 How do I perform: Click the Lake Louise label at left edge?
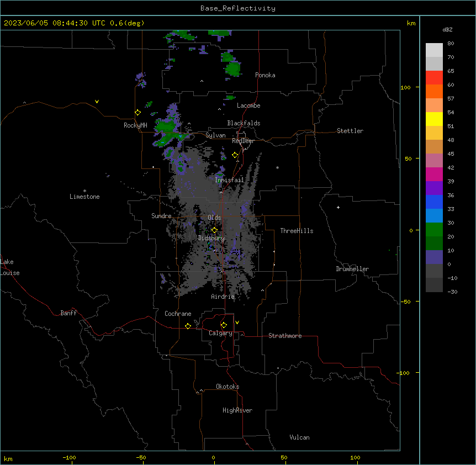(x=10, y=267)
